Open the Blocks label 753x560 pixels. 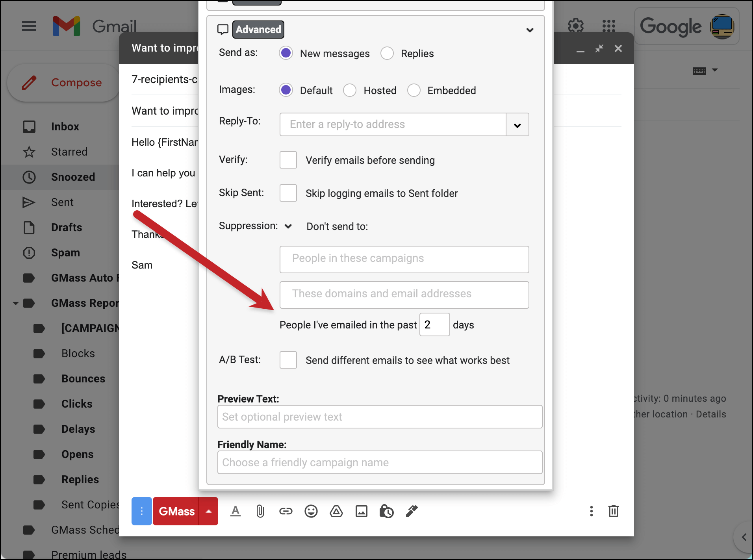pos(78,353)
